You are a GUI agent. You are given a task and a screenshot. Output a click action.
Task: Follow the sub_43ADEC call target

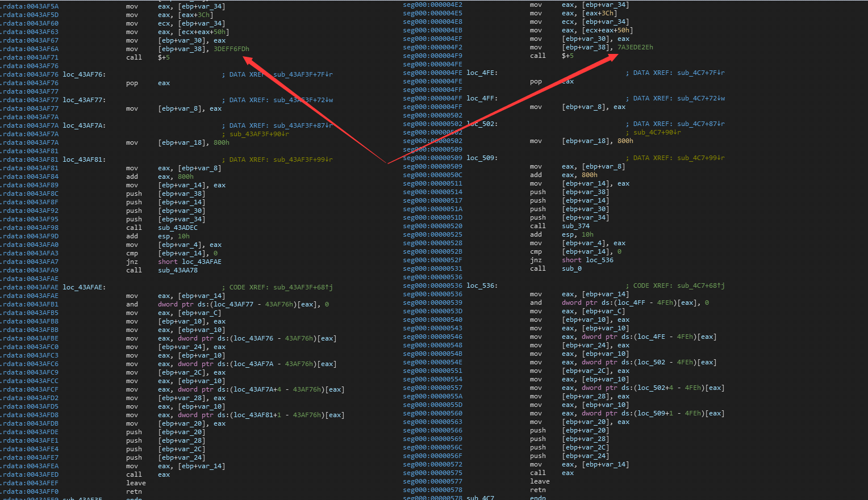click(178, 228)
